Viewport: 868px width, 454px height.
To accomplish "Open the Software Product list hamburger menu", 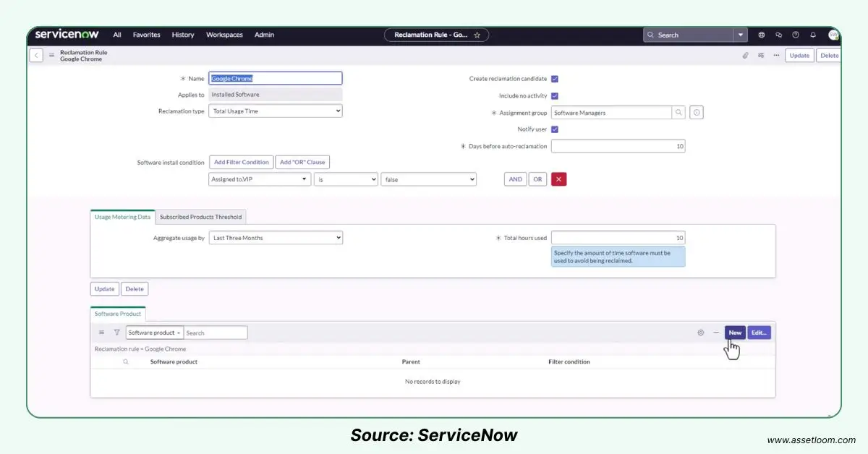I will click(x=101, y=333).
